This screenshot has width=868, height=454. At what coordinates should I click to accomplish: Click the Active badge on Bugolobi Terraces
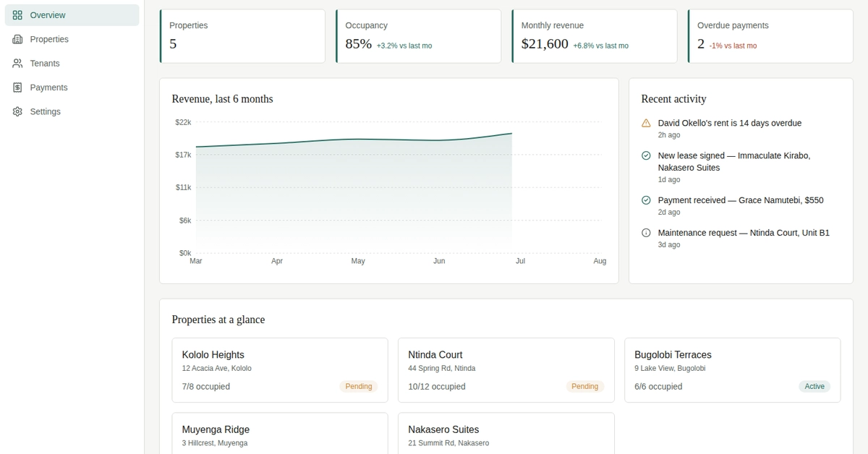point(814,387)
